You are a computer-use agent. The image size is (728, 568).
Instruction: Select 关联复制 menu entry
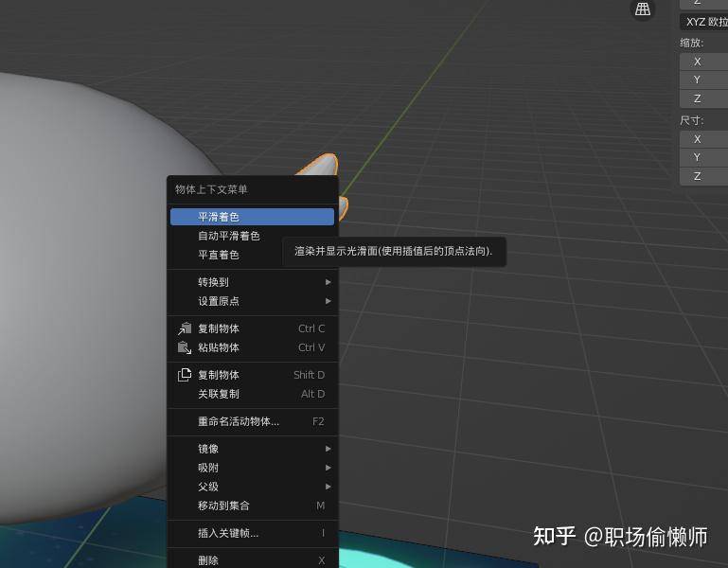pos(252,394)
